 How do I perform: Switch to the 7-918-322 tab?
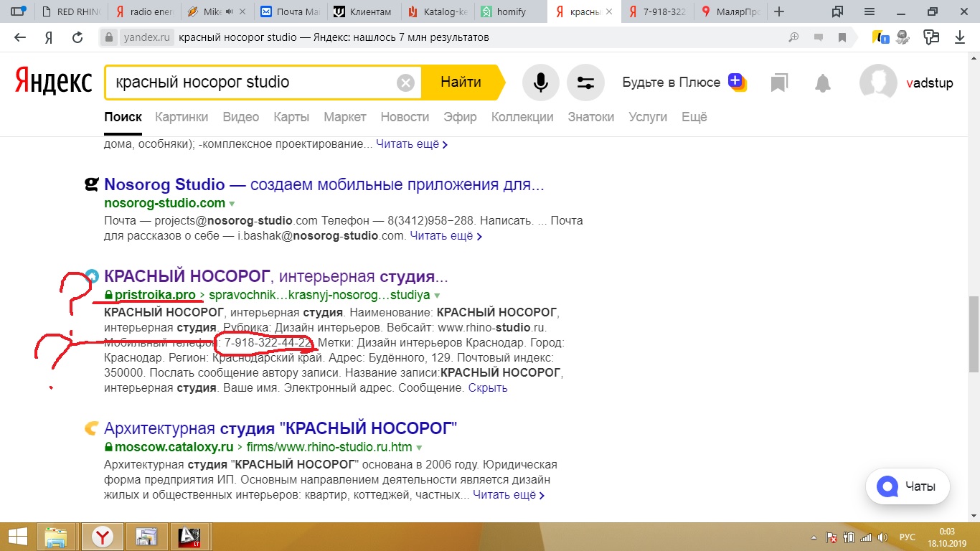pos(655,11)
